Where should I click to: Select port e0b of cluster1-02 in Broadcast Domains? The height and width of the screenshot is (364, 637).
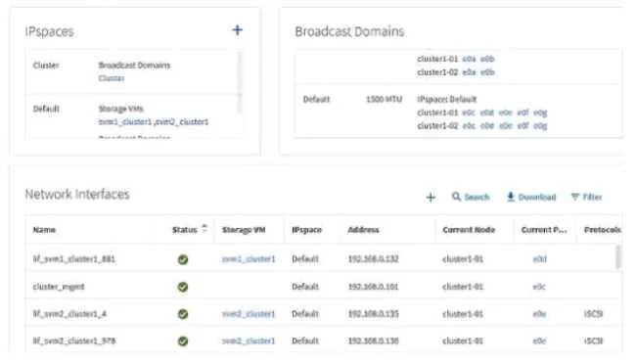coord(487,72)
